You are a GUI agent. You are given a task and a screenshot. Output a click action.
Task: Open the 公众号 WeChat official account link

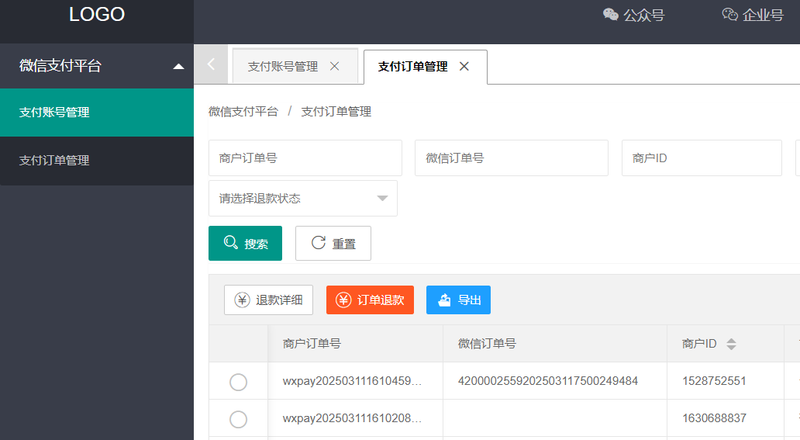[634, 15]
